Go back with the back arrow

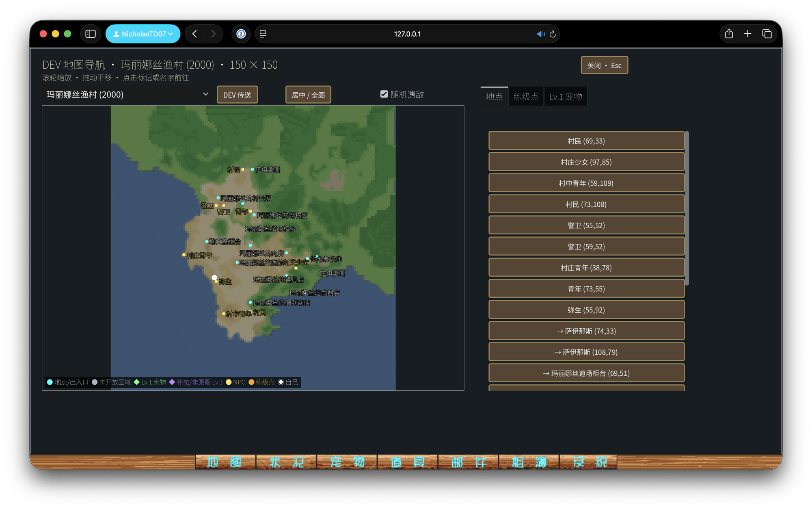[195, 34]
